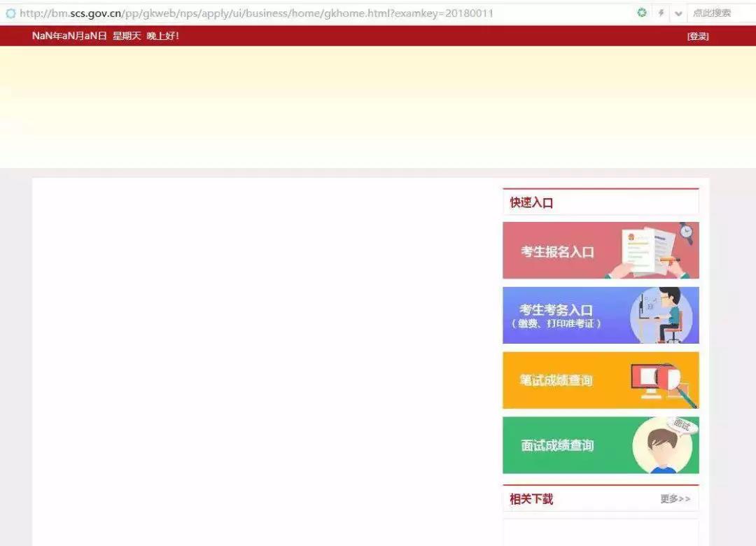Expand 更多>> in the downloads section
The height and width of the screenshot is (546, 756).
pos(675,499)
